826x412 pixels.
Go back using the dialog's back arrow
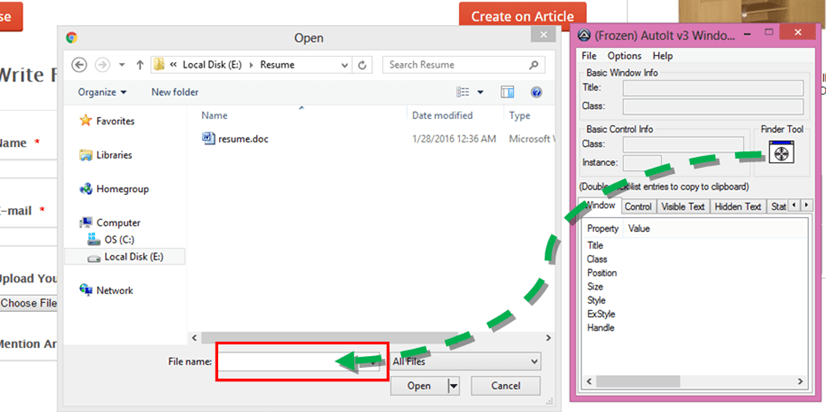[78, 65]
